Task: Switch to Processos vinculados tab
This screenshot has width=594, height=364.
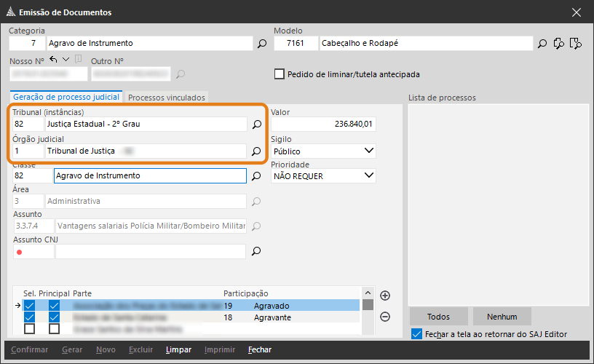Action: point(166,98)
